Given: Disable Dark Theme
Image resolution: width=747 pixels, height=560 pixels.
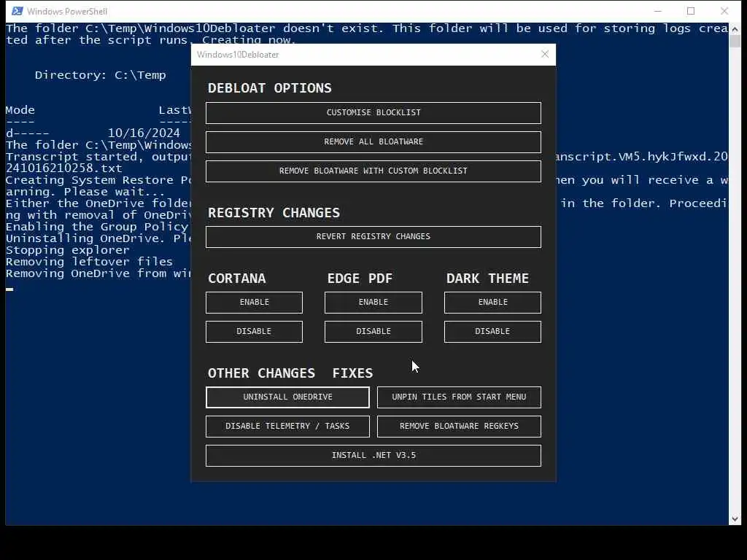Looking at the screenshot, I should pyautogui.click(x=492, y=332).
